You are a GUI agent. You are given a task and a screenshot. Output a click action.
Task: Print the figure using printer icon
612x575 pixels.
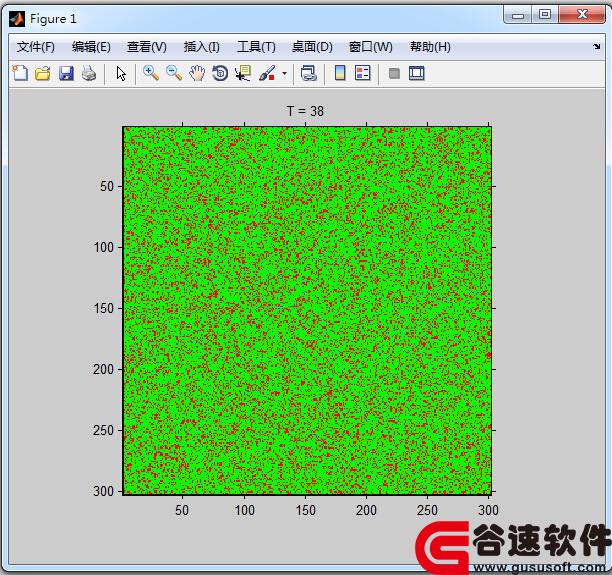pyautogui.click(x=89, y=73)
